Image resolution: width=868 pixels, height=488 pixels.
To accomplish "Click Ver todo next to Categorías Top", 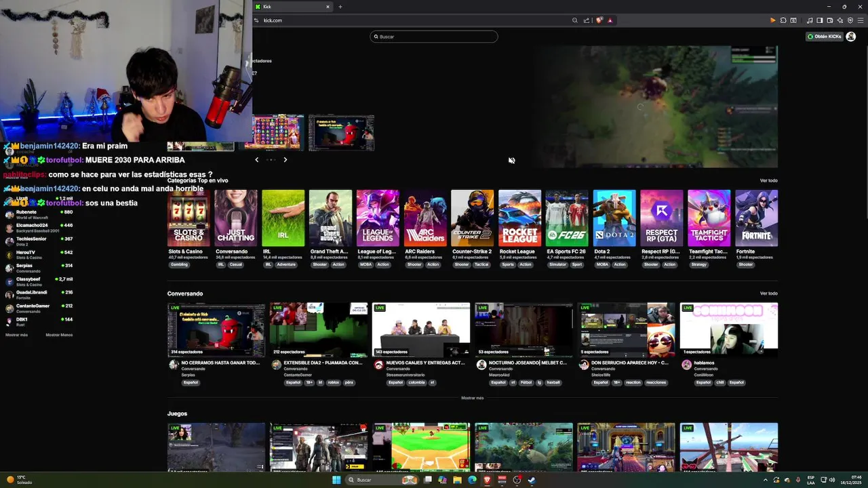I will pos(768,181).
